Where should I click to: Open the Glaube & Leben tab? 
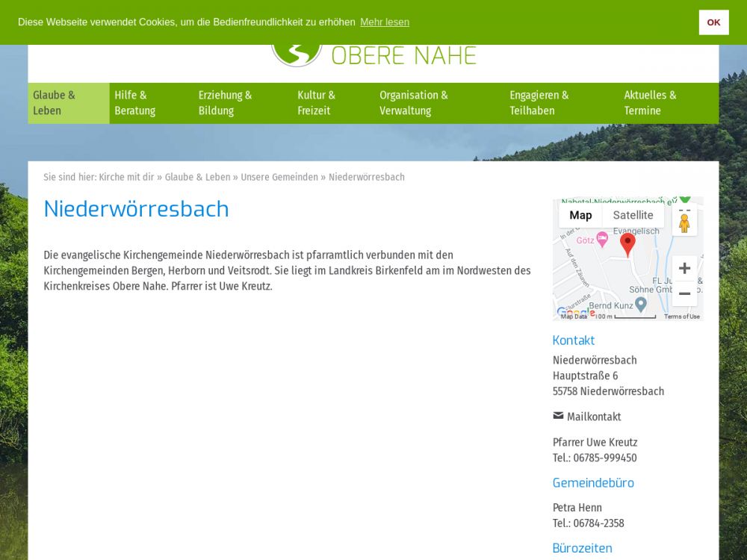point(55,103)
